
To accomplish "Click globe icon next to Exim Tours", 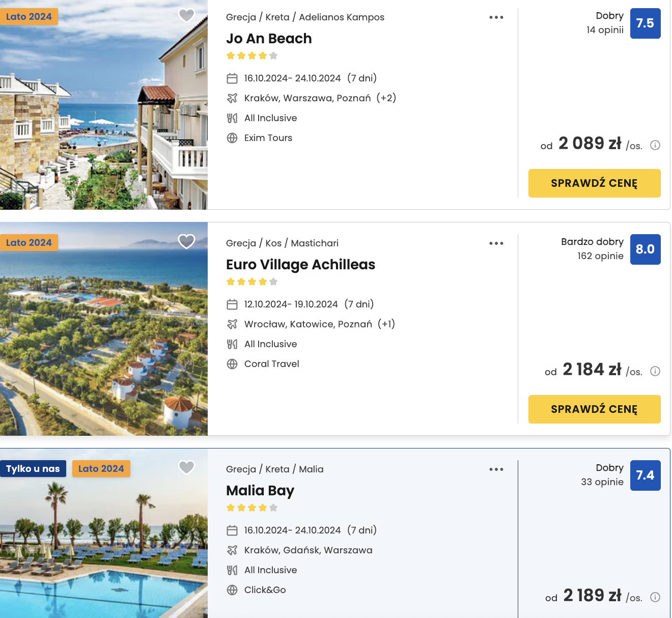I will 232,138.
